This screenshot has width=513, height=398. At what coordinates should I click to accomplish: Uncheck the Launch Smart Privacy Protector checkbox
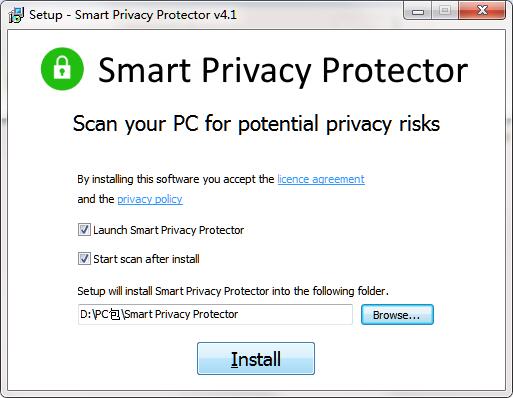coord(84,230)
